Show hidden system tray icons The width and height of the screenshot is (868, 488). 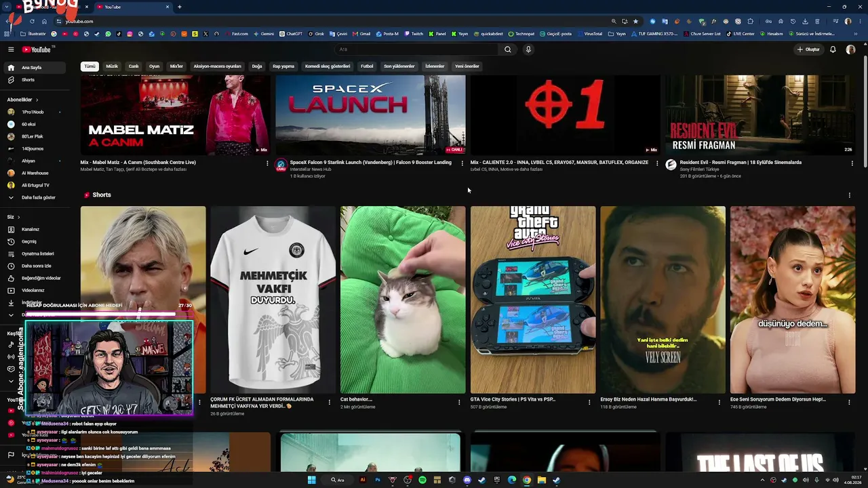pos(763,480)
